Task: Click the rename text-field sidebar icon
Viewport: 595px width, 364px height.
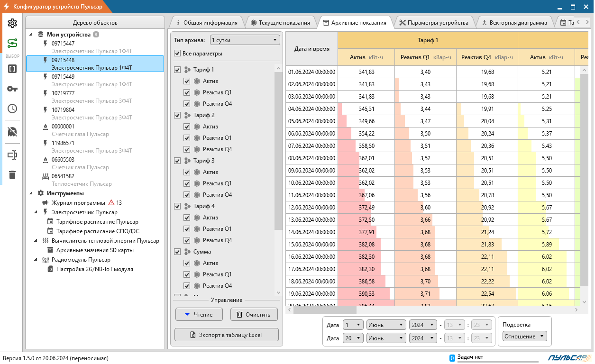Action: [12, 155]
